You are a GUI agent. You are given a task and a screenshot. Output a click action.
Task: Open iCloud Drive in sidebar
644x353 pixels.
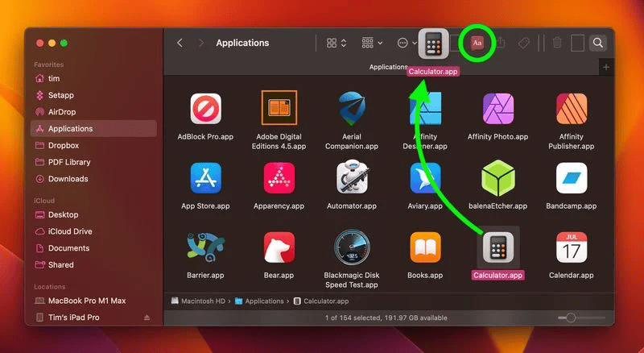pyautogui.click(x=70, y=231)
